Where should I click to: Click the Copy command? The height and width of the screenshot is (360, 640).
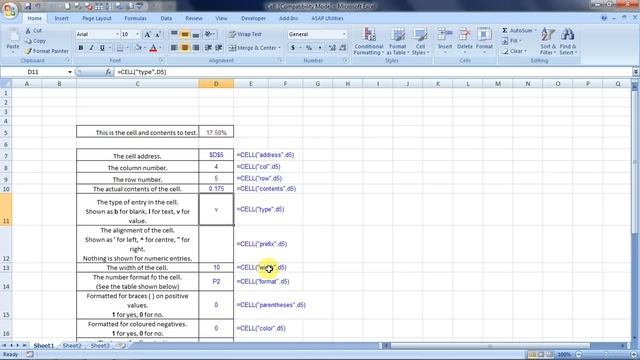tap(35, 41)
